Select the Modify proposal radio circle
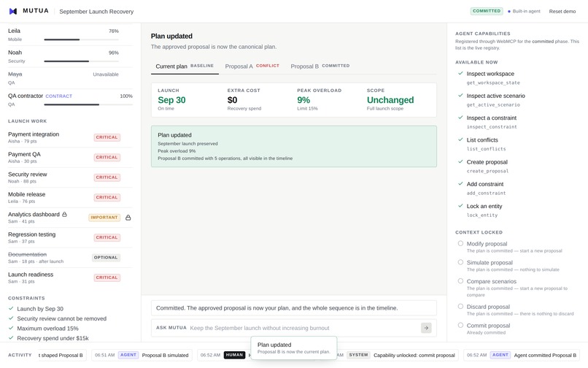588x368 pixels. (x=460, y=243)
